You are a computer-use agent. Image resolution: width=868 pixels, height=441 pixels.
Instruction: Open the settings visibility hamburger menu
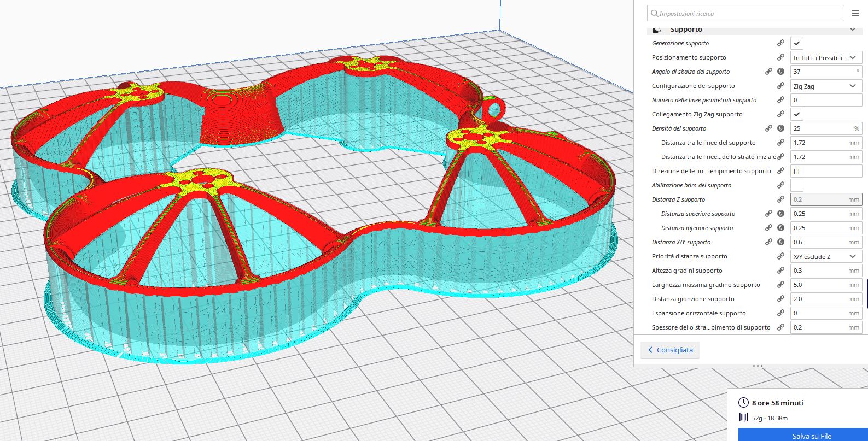pos(855,13)
